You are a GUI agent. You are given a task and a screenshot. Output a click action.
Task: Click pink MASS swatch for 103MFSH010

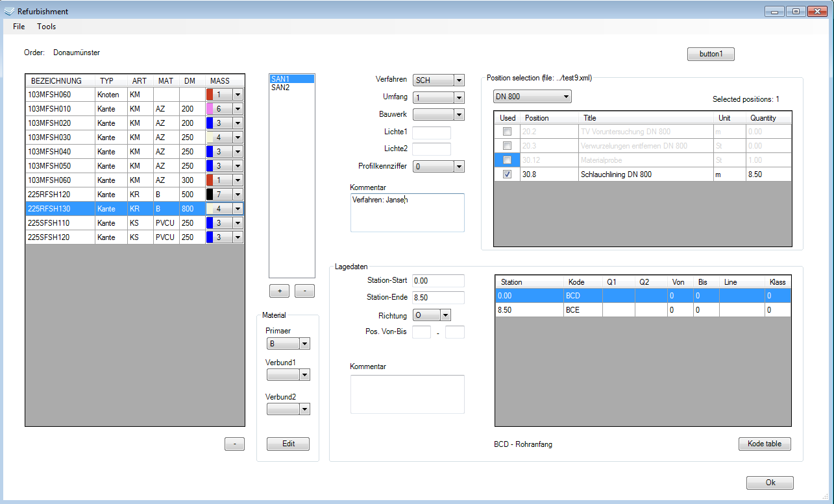point(210,109)
